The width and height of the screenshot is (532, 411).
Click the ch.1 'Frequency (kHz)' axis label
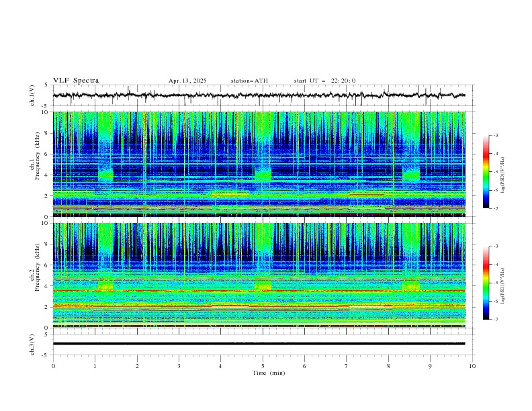(38, 156)
